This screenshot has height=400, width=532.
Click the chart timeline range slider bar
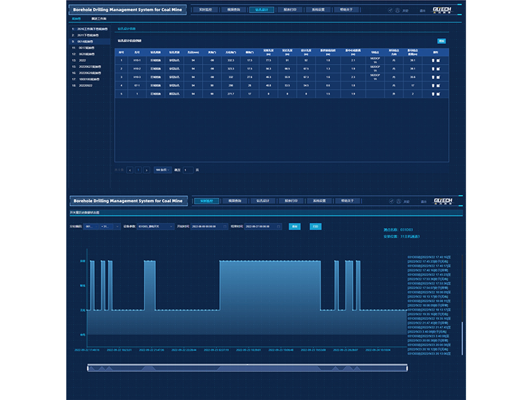tap(247, 368)
